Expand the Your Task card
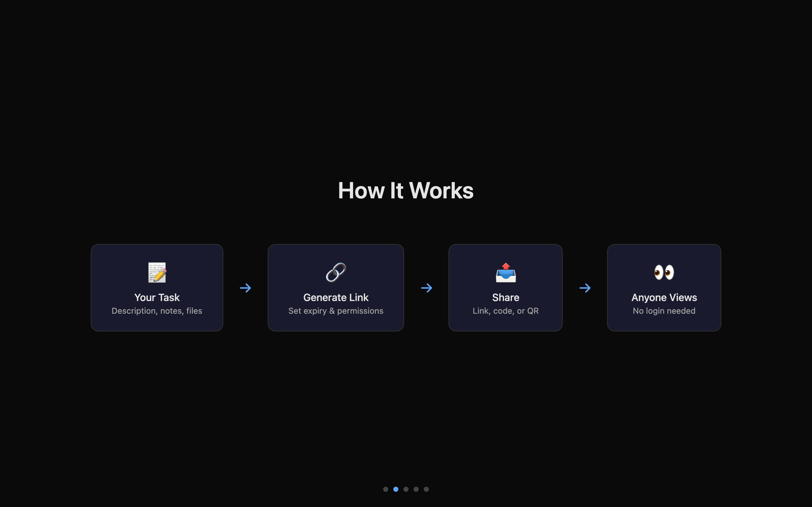The width and height of the screenshot is (812, 507). pos(157,287)
